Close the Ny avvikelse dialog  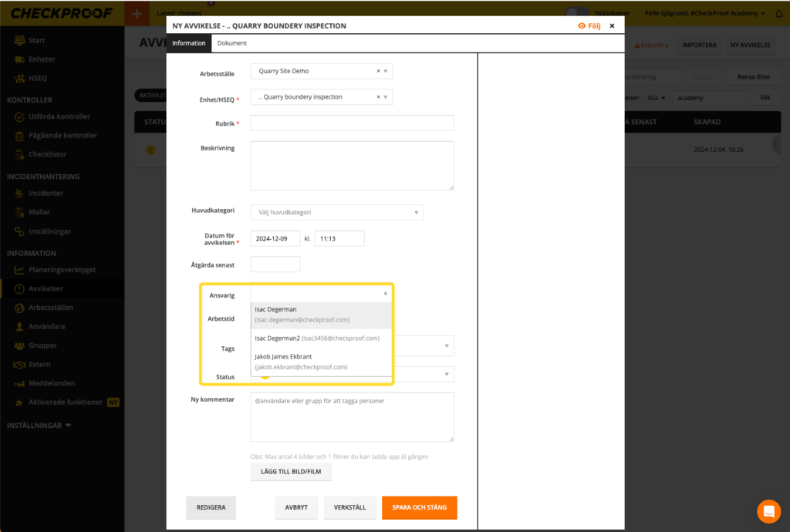pos(612,25)
